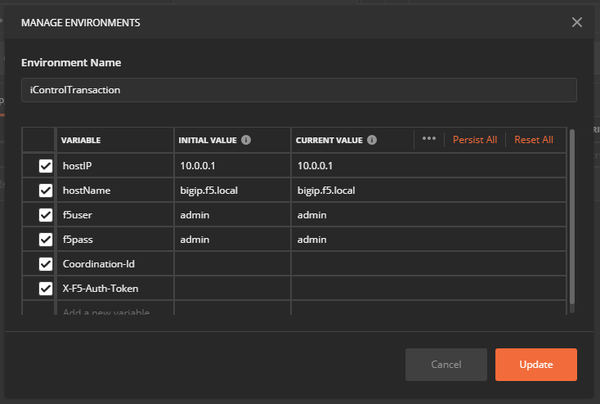Viewport: 600px width, 404px height.
Task: Click Reset All link
Action: (533, 140)
